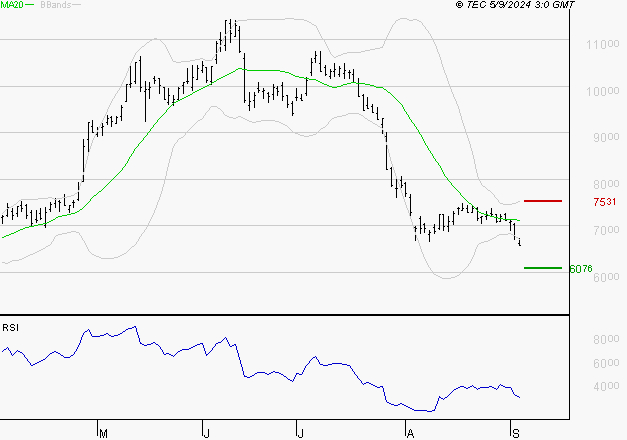Click the RSI 8000 axis label
This screenshot has height=440, width=627.
coord(606,339)
